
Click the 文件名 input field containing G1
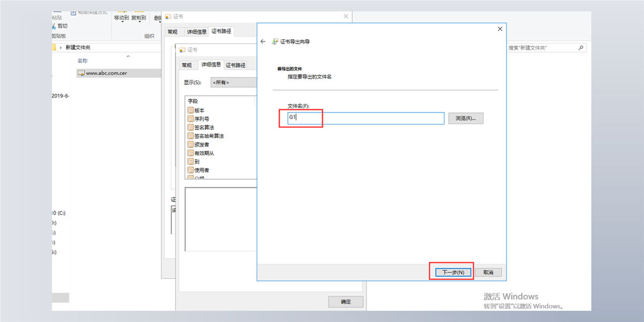tap(365, 118)
